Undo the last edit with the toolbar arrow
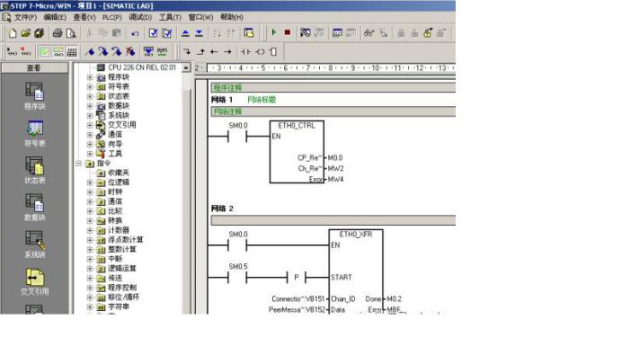This screenshot has height=364, width=639. [135, 33]
